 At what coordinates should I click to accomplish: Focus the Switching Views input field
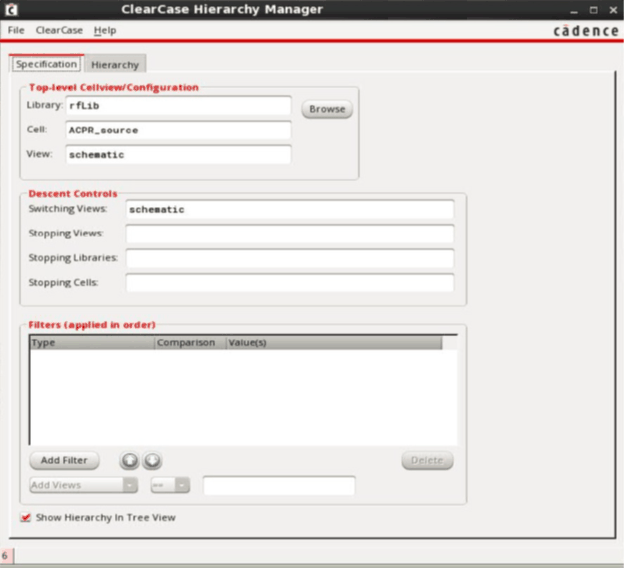[x=290, y=209]
